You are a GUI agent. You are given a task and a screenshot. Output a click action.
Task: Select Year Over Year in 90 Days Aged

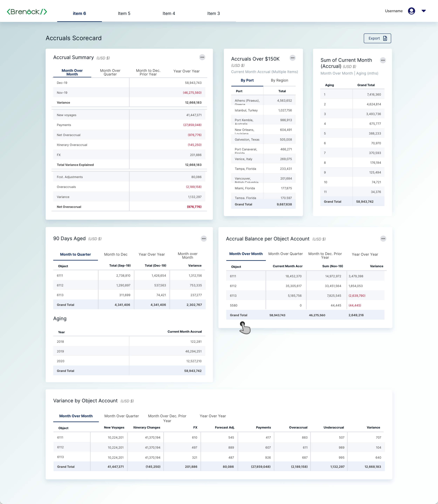point(152,255)
